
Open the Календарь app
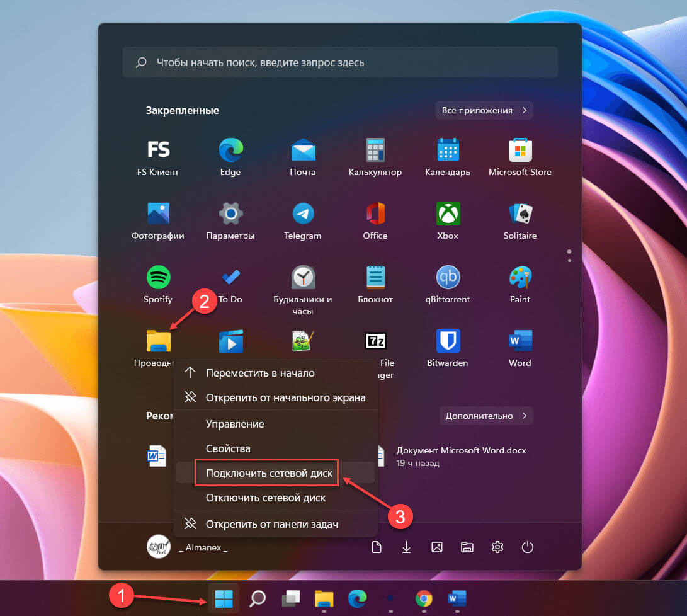[447, 157]
